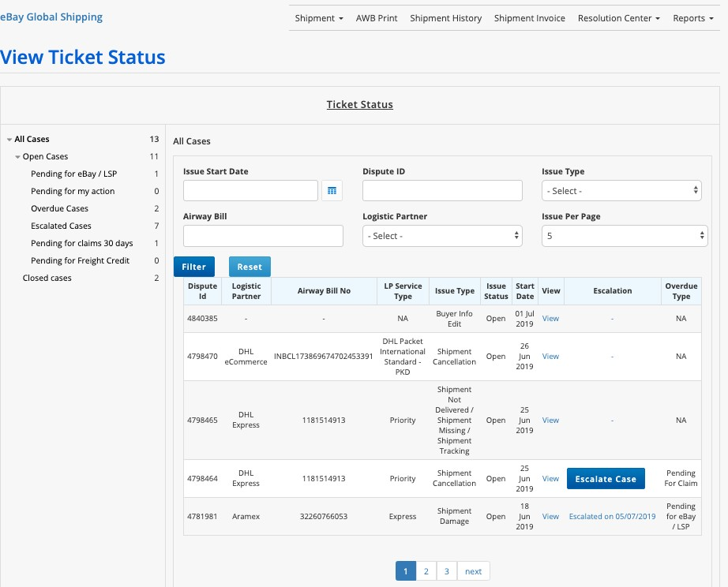Click the Ticket Status heading

(360, 104)
